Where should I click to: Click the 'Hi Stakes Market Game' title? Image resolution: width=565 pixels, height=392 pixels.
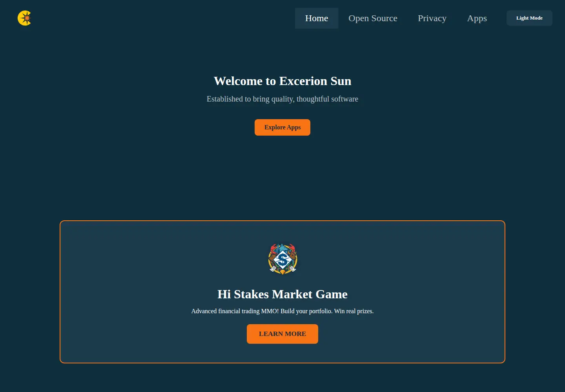[282, 294]
